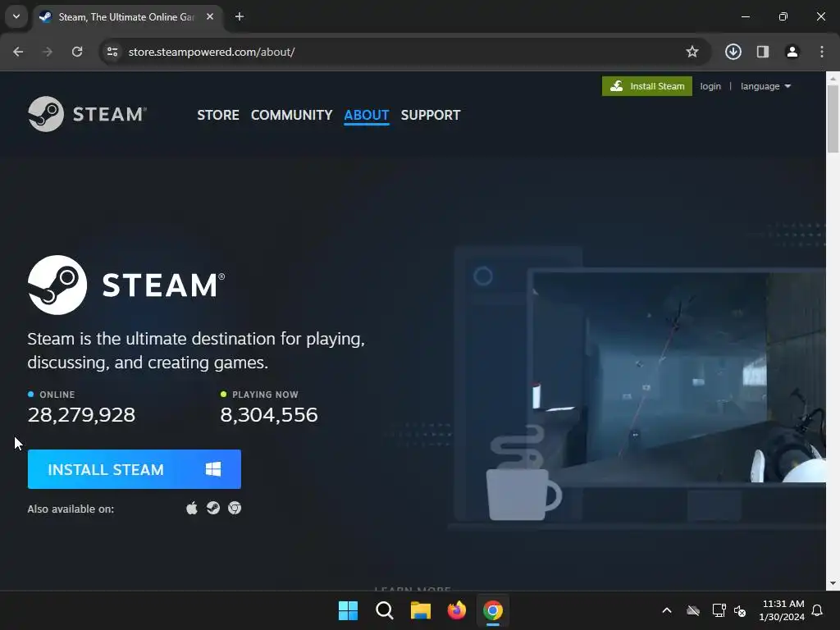Click the blue INSTALL STEAM button
The height and width of the screenshot is (630, 840).
coord(135,469)
